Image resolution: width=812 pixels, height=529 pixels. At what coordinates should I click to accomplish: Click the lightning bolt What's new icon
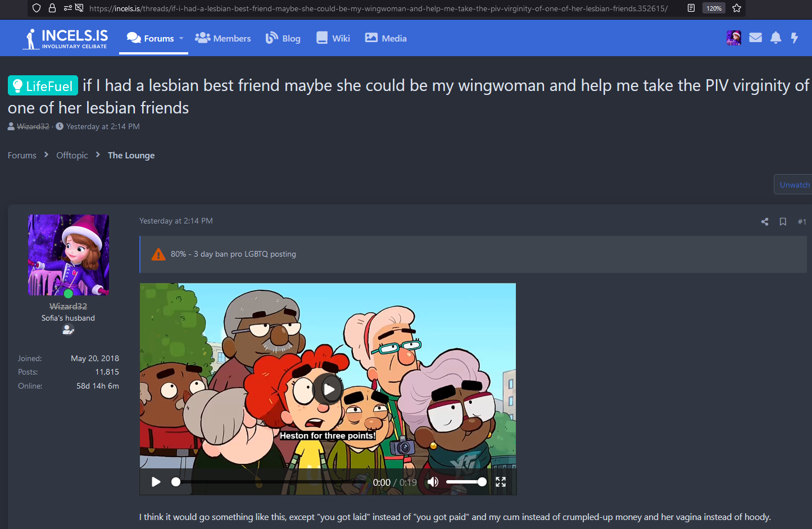pyautogui.click(x=795, y=38)
